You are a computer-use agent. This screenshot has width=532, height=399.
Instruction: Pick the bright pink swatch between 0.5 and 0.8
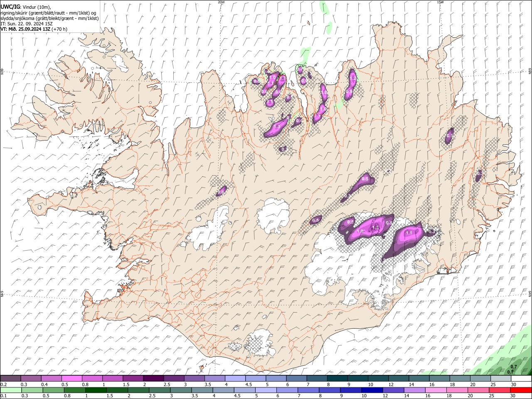point(72,379)
